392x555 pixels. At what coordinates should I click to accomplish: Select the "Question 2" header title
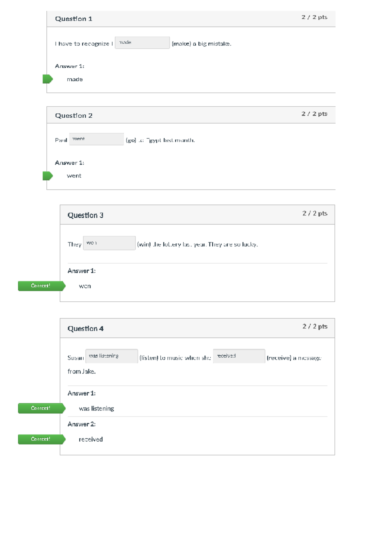pos(73,116)
